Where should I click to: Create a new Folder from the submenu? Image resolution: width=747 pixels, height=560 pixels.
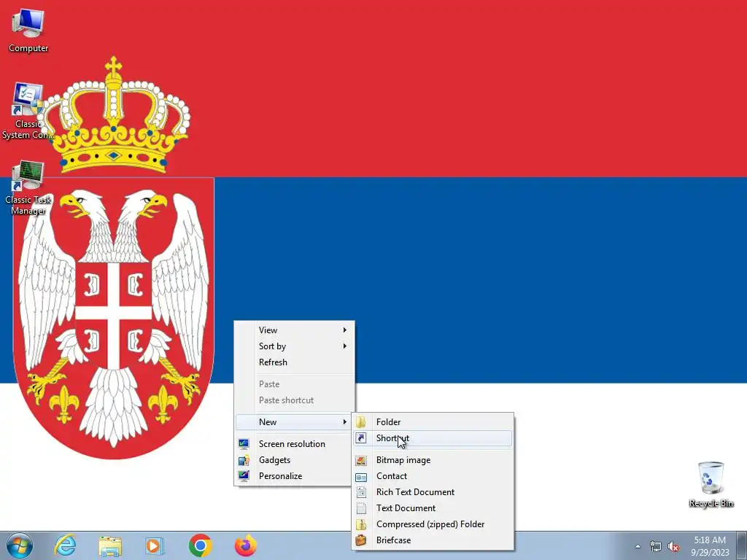pos(433,422)
